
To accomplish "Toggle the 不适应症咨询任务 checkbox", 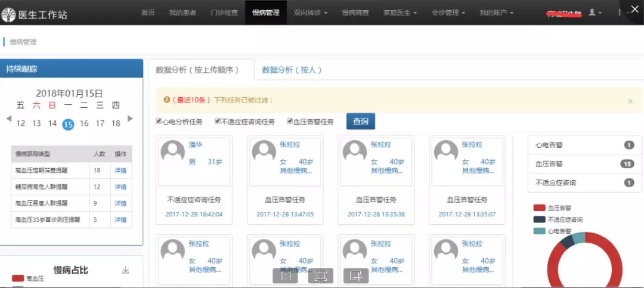I will (x=218, y=121).
